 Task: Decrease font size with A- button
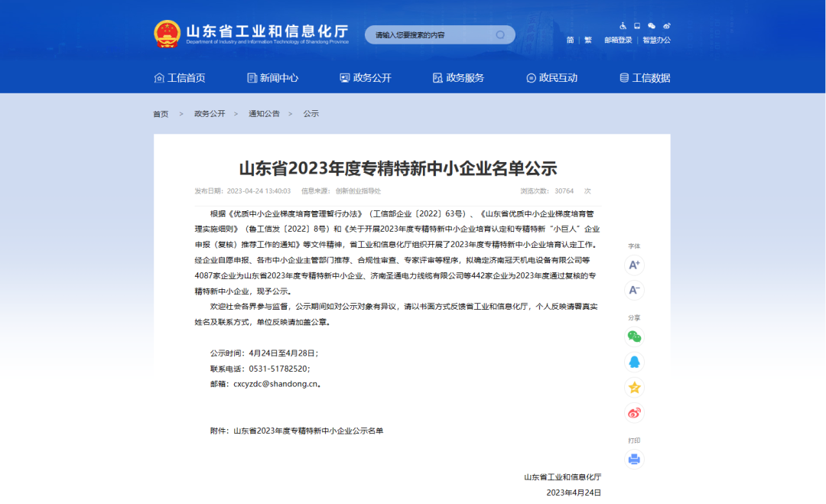[634, 290]
